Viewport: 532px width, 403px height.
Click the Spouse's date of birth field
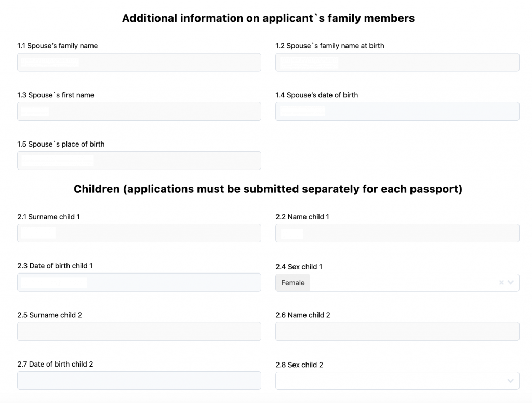click(x=397, y=111)
